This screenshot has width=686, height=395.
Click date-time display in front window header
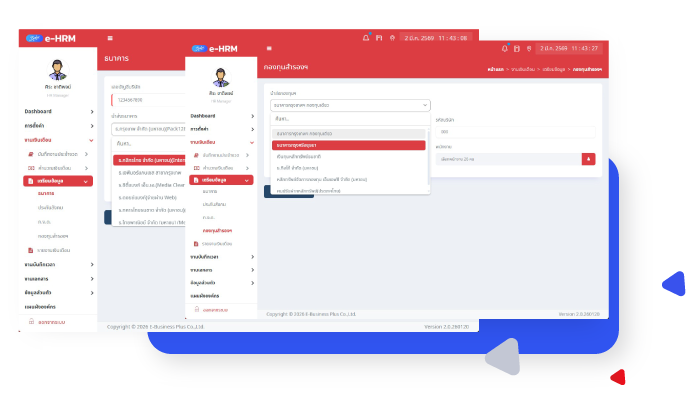click(x=569, y=49)
